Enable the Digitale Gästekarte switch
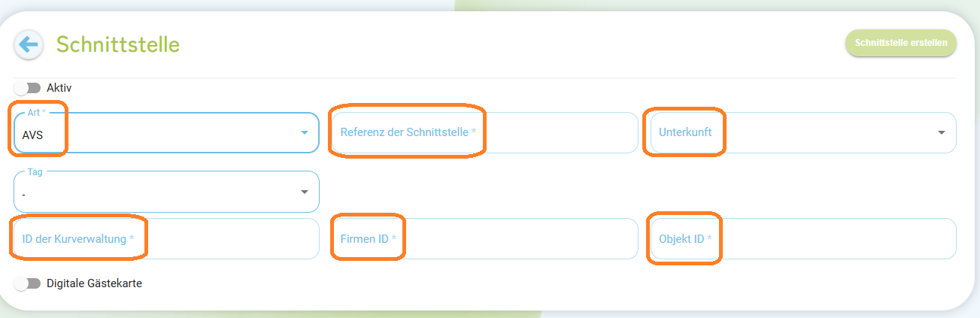The image size is (980, 318). point(27,283)
